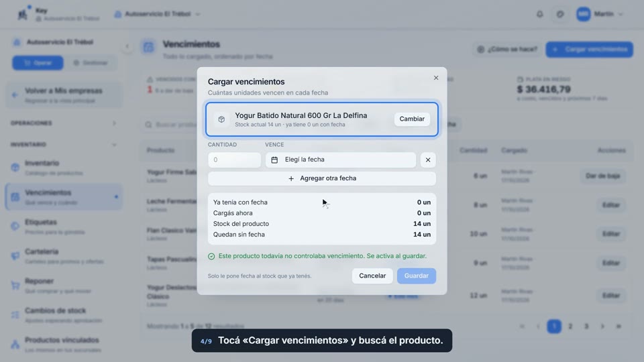Go to page 1 of results
Viewport: 644px width, 362px height.
tap(554, 326)
